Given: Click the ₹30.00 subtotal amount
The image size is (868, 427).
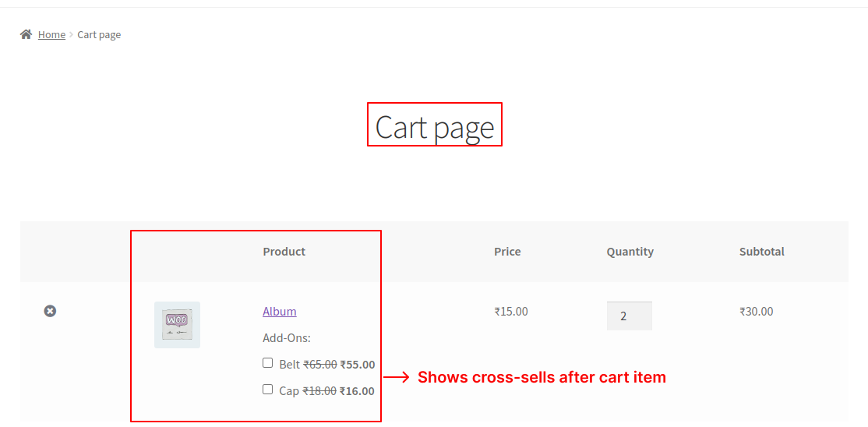Looking at the screenshot, I should [756, 312].
